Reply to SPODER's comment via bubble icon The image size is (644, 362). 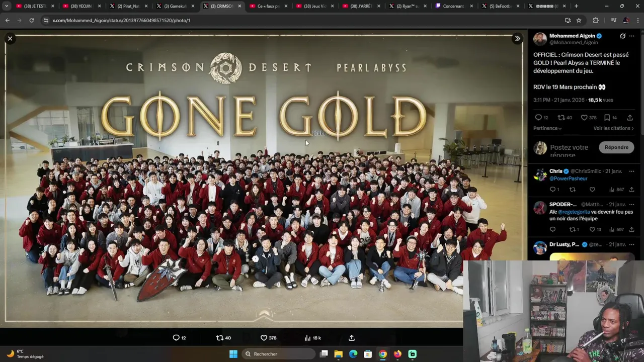(552, 230)
